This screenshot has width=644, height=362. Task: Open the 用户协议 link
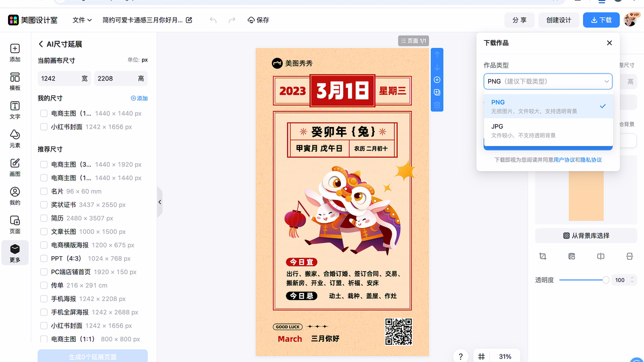point(563,160)
